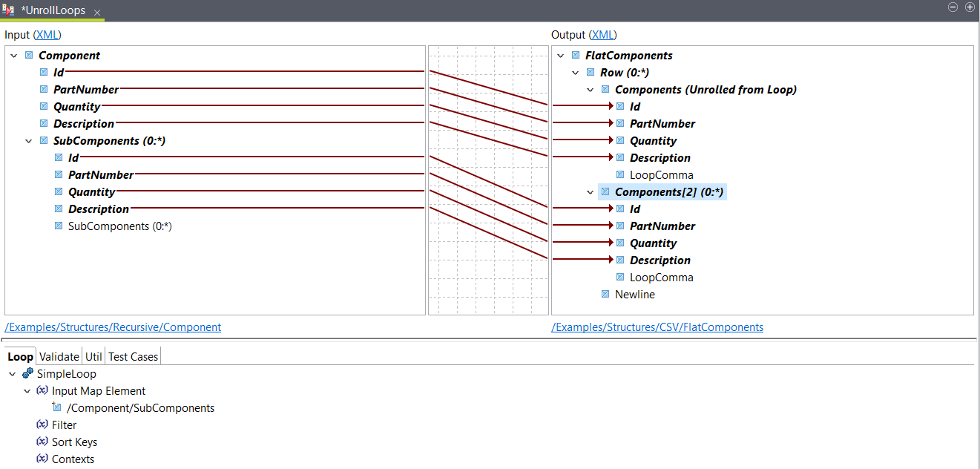Click the Output XML link
Image resolution: width=980 pixels, height=469 pixels.
(602, 34)
